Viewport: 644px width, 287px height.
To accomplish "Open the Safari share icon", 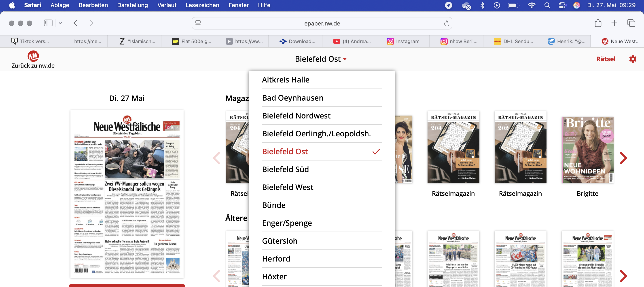I will point(598,23).
